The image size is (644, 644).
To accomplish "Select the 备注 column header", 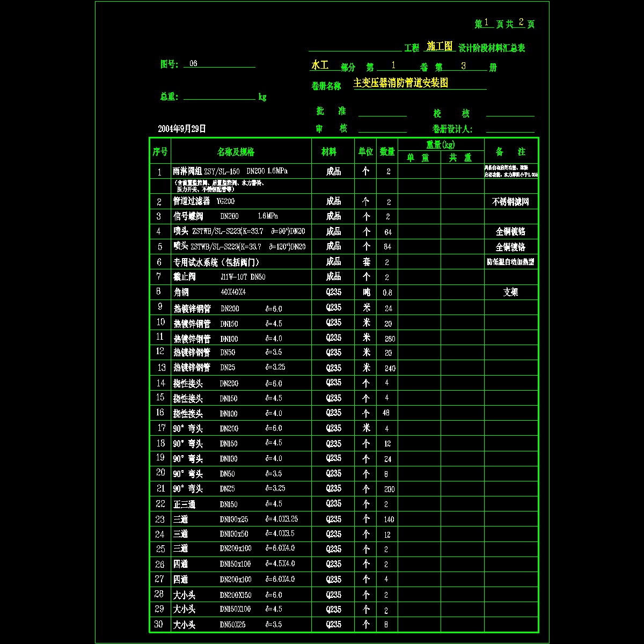I will 510,152.
